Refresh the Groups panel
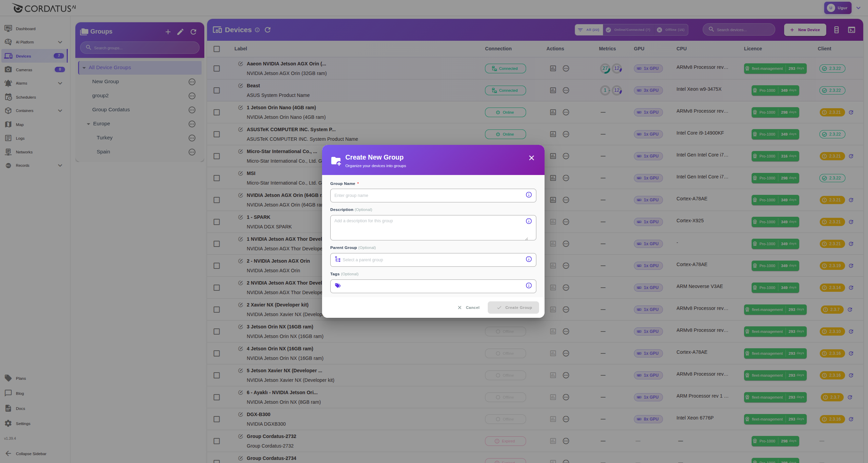 tap(193, 32)
